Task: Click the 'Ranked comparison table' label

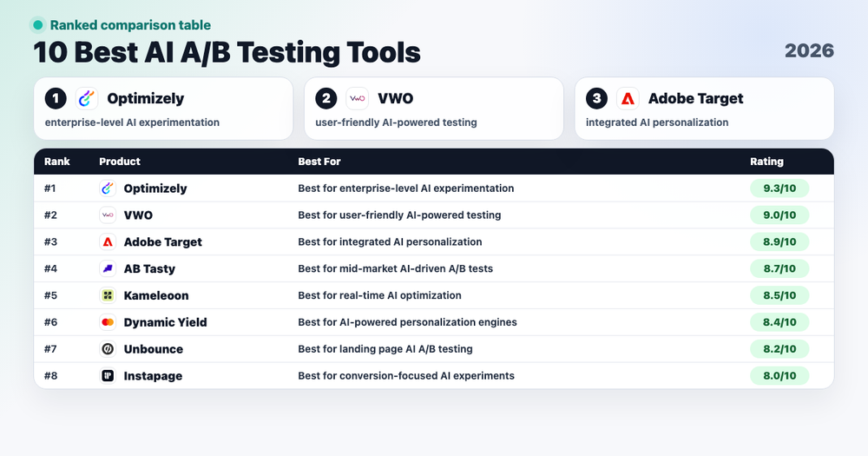Action: (130, 25)
